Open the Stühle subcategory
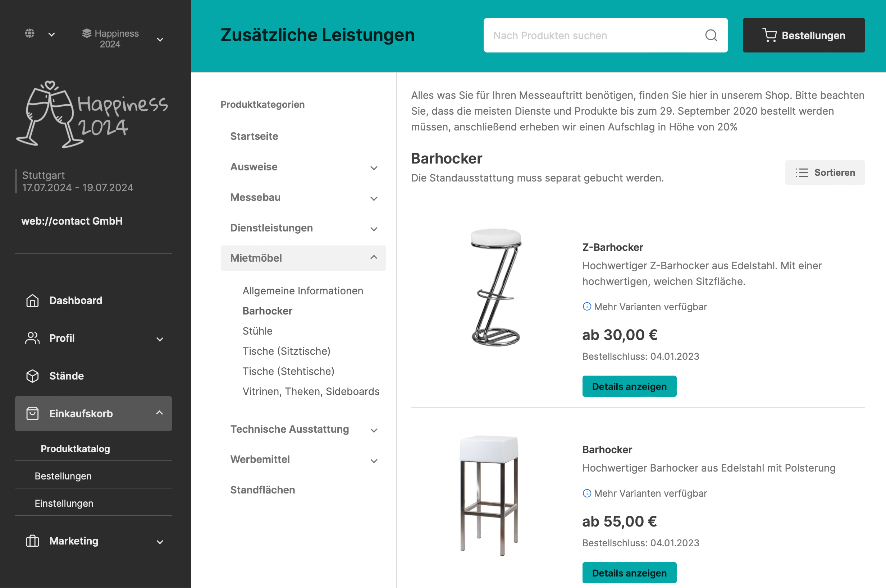 [257, 331]
